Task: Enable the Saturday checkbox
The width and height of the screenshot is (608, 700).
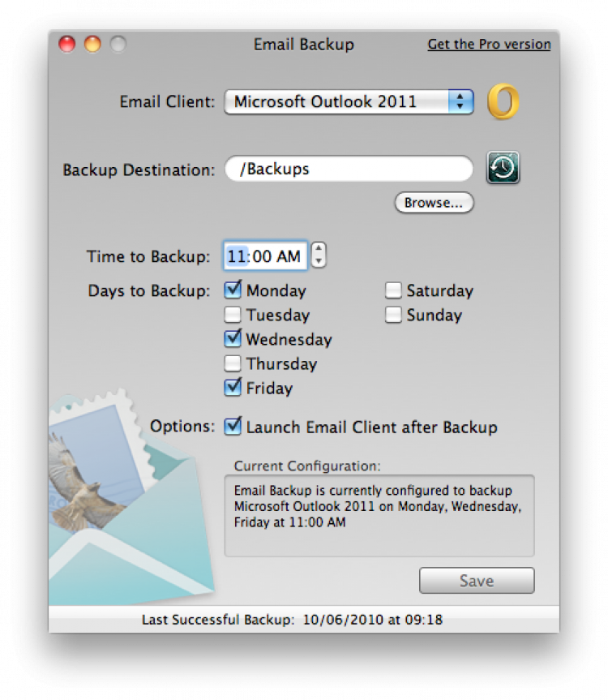Action: point(393,290)
